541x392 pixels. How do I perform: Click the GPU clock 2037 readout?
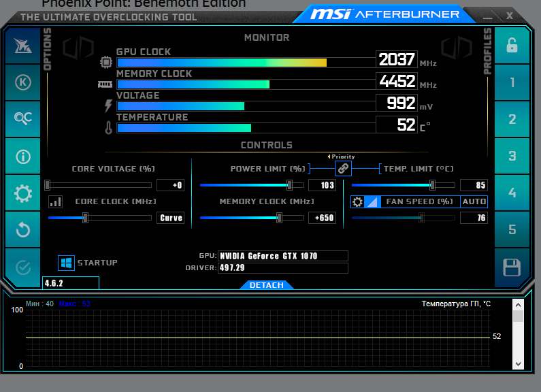click(397, 59)
